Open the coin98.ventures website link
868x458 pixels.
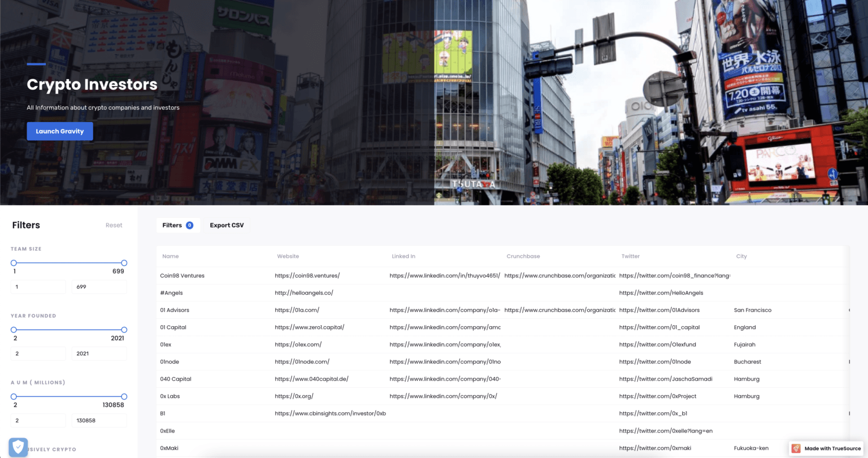[x=307, y=276]
